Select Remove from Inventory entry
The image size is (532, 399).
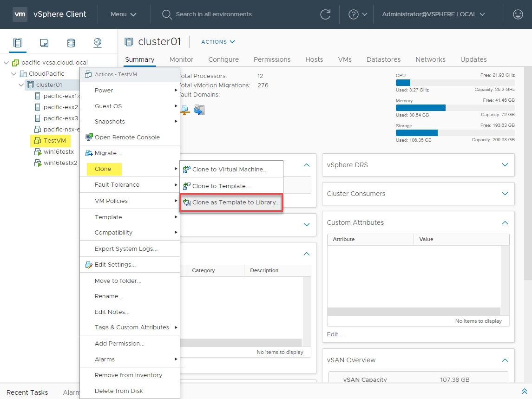130,375
